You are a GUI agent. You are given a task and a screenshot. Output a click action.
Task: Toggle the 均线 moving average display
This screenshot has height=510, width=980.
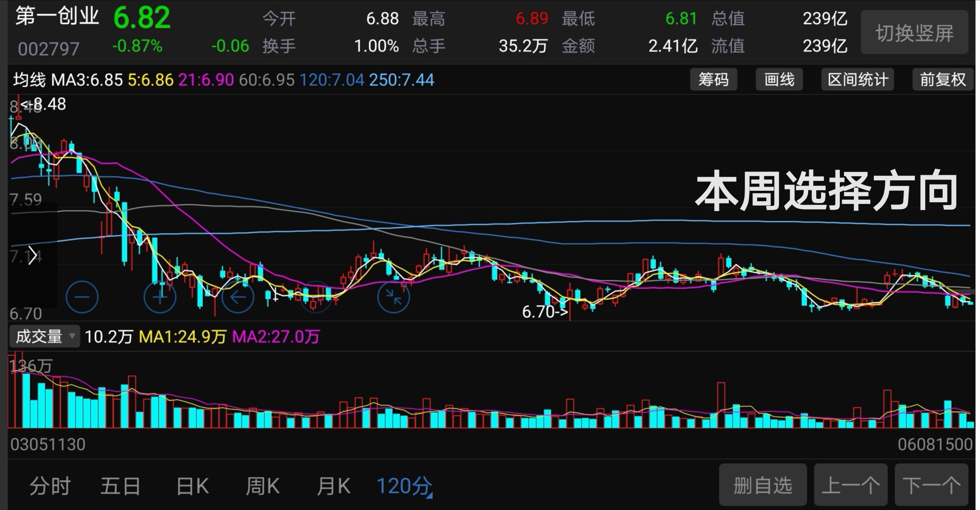pyautogui.click(x=28, y=79)
